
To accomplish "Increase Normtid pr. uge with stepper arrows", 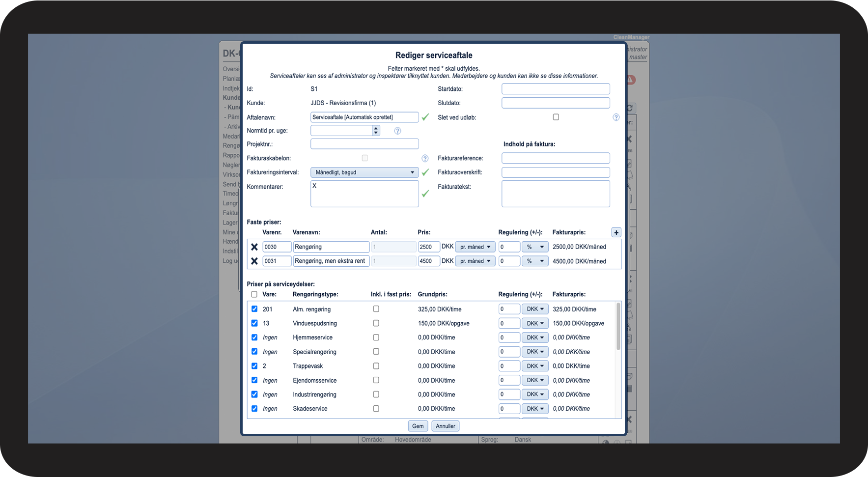I will click(376, 128).
